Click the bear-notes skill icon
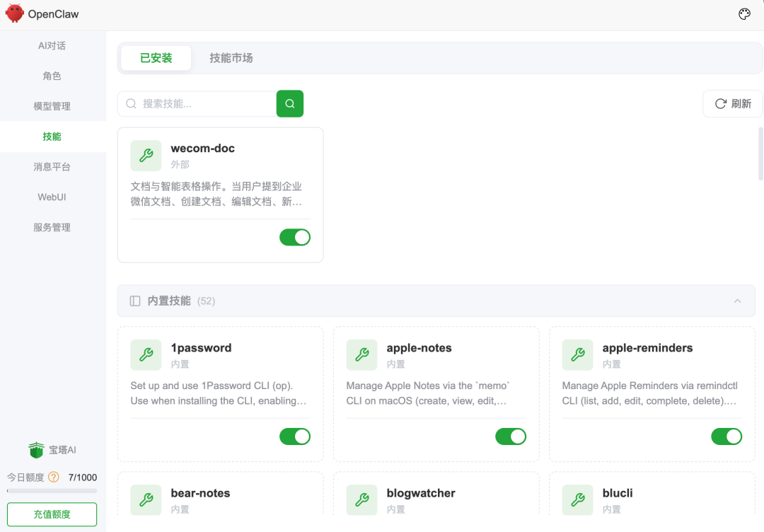Viewport: 764px width, 532px height. [146, 500]
